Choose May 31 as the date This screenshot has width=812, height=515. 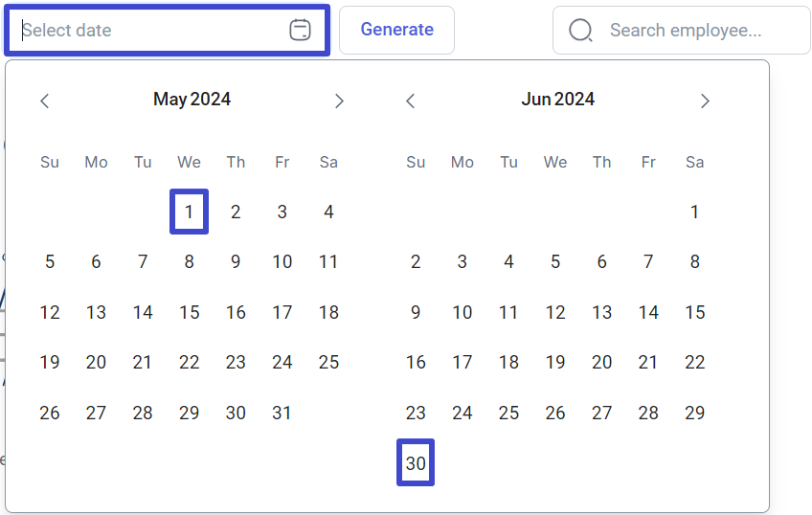pyautogui.click(x=282, y=413)
